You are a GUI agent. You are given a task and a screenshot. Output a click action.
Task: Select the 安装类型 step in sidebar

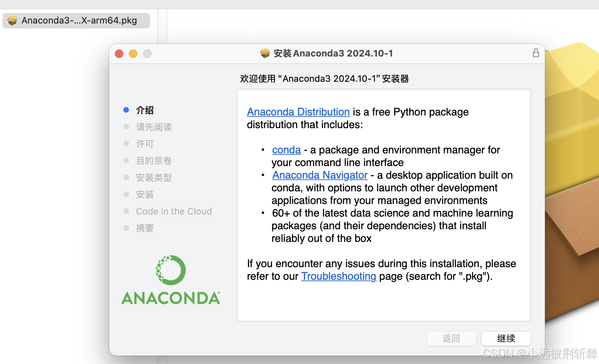tap(154, 178)
